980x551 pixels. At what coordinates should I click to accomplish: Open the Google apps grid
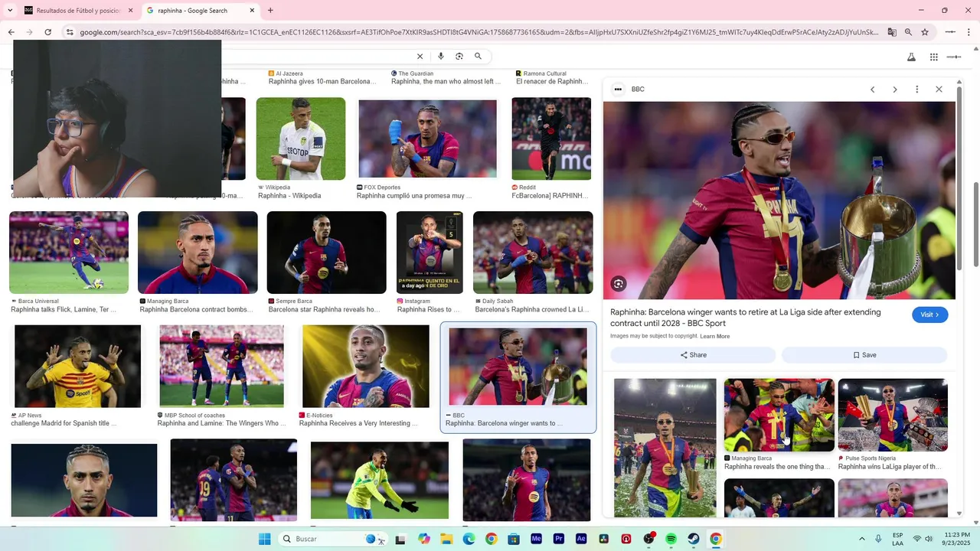tap(934, 57)
